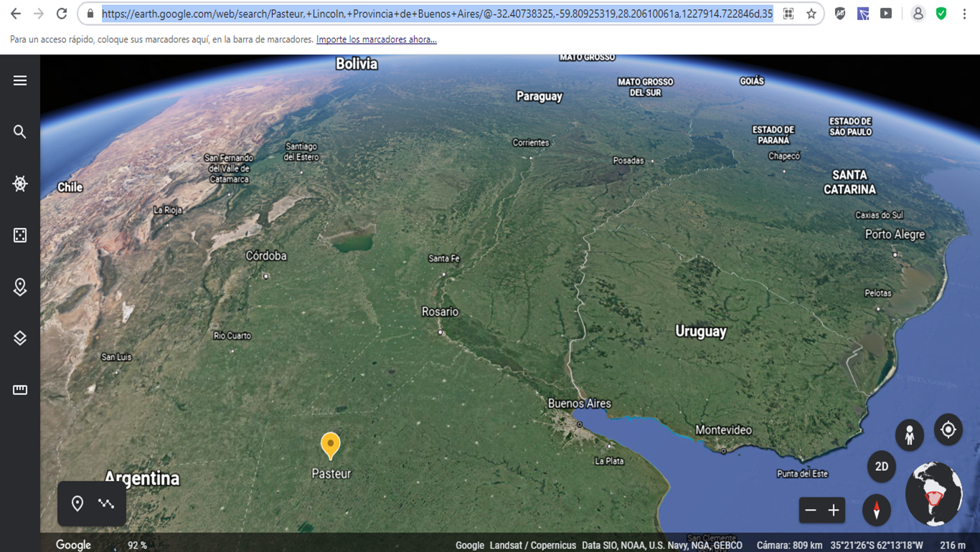Click the Caxias do Sul label
Image resolution: width=980 pixels, height=552 pixels.
(x=880, y=215)
